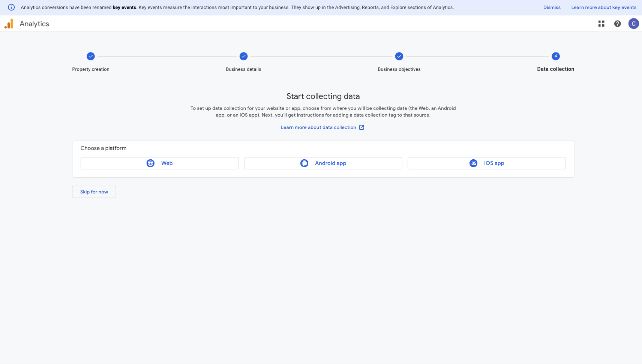Click the external link icon beside data collection
This screenshot has width=642, height=364.
click(x=361, y=127)
